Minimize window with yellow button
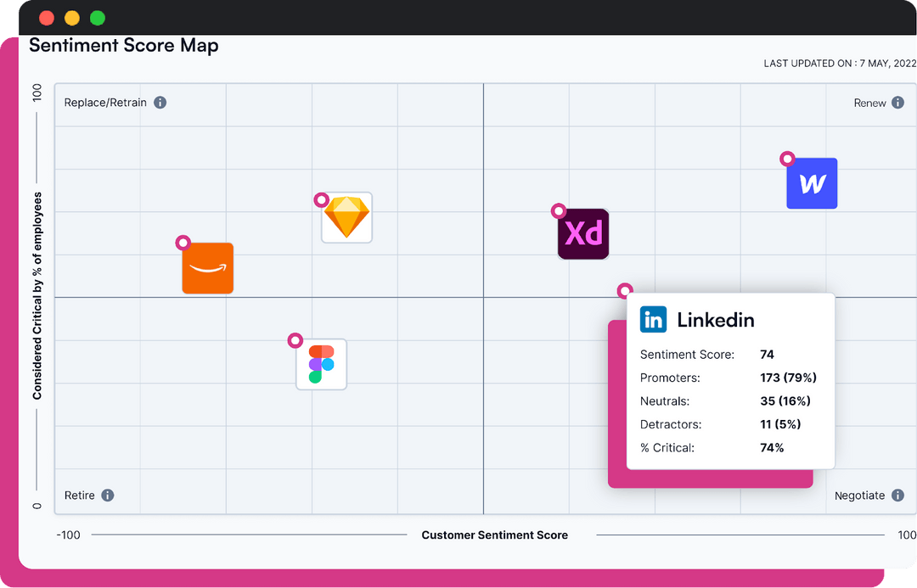The width and height of the screenshot is (917, 588). pos(72,18)
